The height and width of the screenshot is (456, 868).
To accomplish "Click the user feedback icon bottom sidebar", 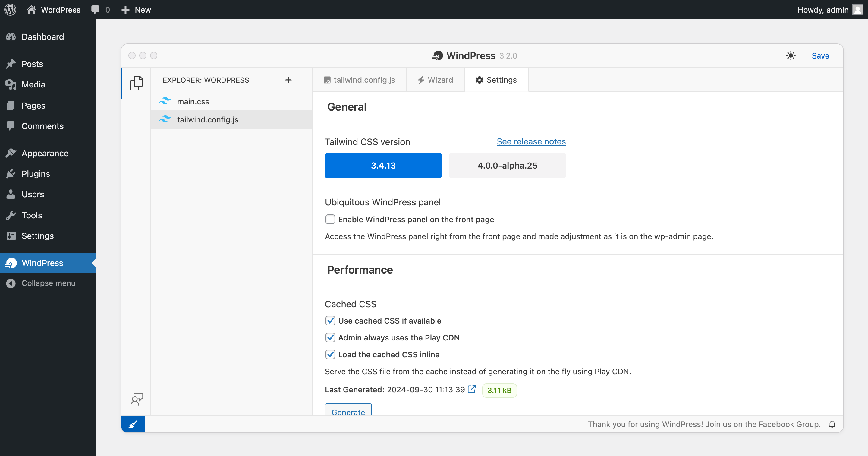I will [136, 399].
